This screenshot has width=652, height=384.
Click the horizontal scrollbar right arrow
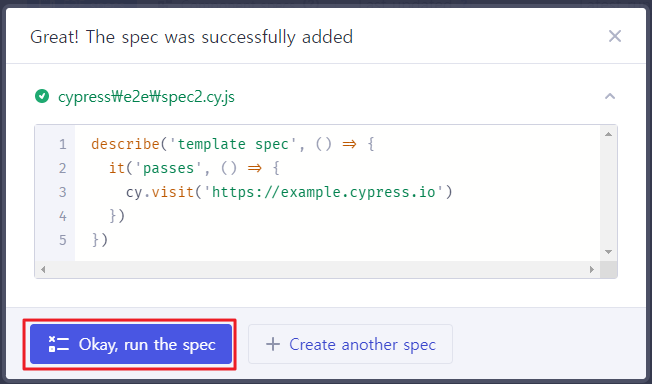pyautogui.click(x=592, y=270)
